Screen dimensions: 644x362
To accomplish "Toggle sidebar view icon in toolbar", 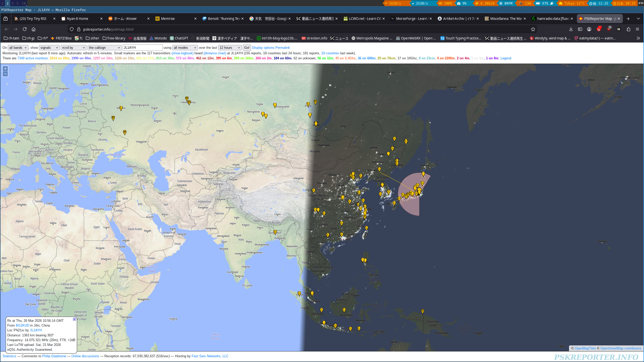I will tap(580, 29).
